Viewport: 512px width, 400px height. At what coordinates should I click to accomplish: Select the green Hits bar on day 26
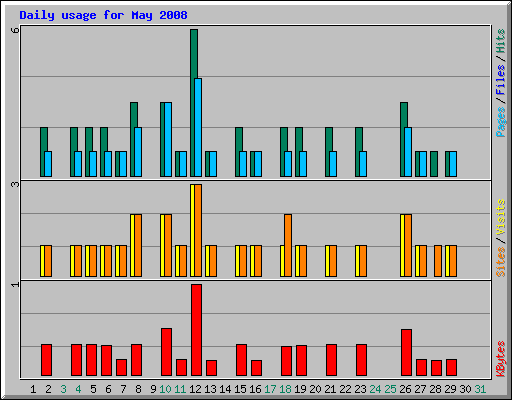point(403,139)
